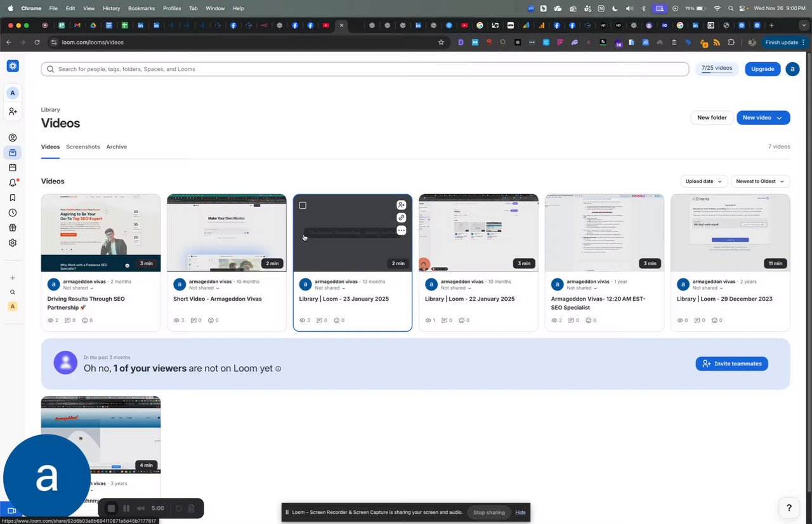This screenshot has height=524, width=812.
Task: Switch to the Archive tab
Action: pos(117,147)
